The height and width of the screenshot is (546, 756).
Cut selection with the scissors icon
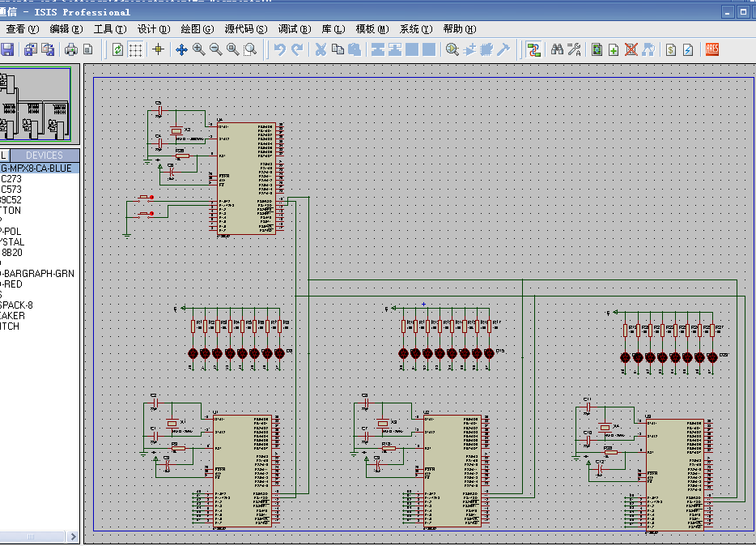pos(321,49)
